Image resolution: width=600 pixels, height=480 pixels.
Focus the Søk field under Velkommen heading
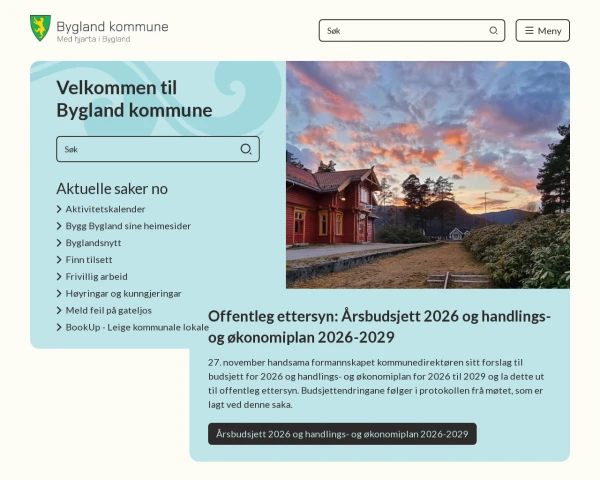coord(158,149)
